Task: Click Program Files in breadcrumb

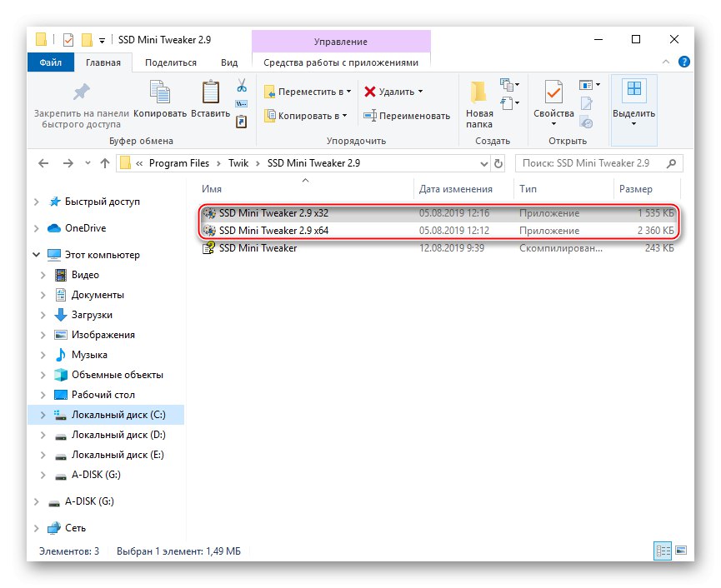Action: tap(179, 163)
